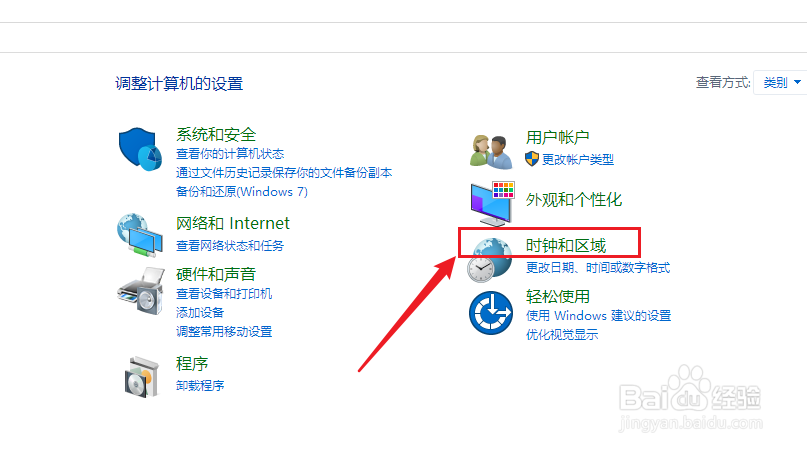This screenshot has height=451, width=807.
Task: Click 添加设备 link
Action: 200,313
